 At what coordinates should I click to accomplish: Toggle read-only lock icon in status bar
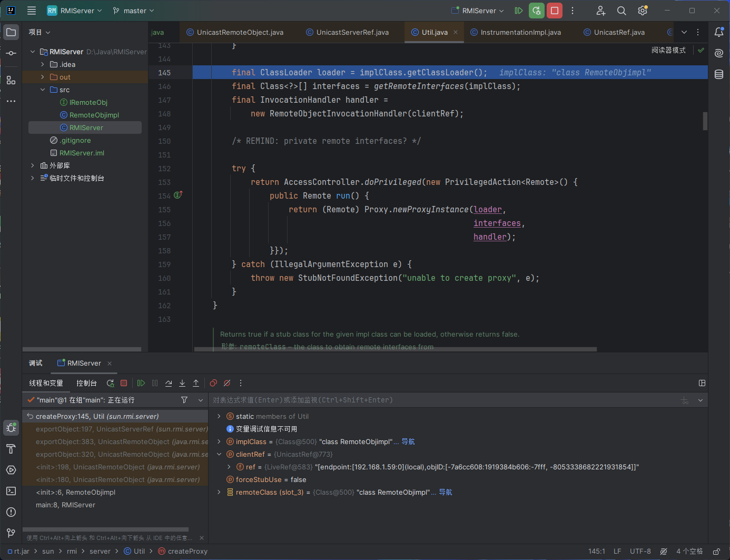[716, 551]
